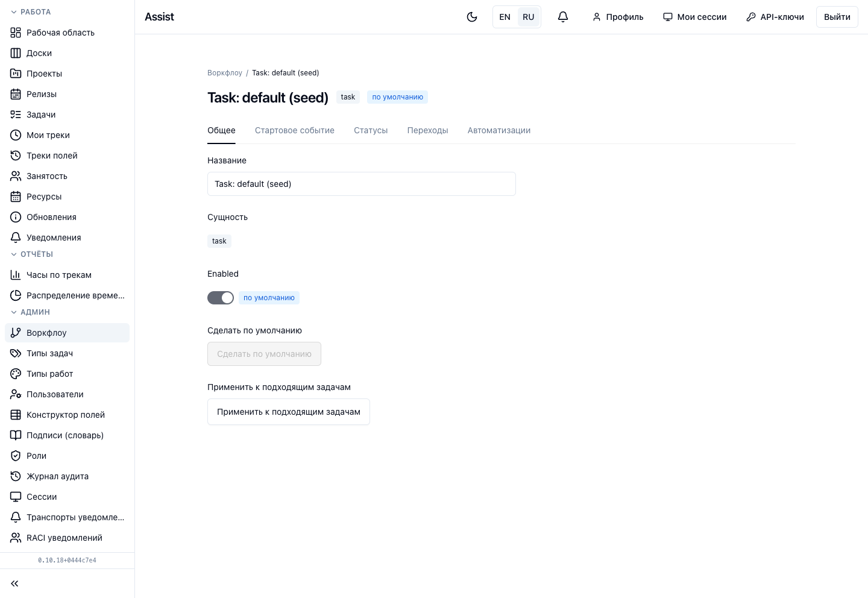
Task: Click the Часы по трекам bar chart icon
Action: (x=16, y=275)
